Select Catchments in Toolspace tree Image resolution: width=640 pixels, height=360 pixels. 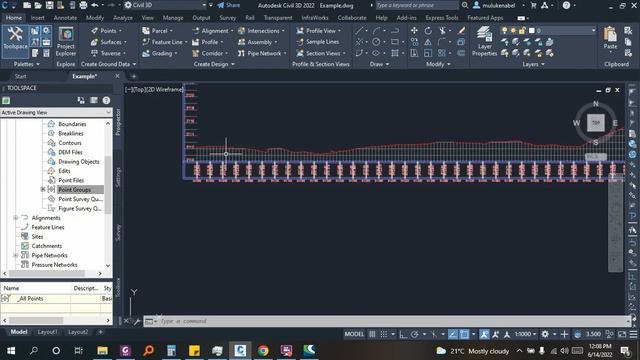47,246
